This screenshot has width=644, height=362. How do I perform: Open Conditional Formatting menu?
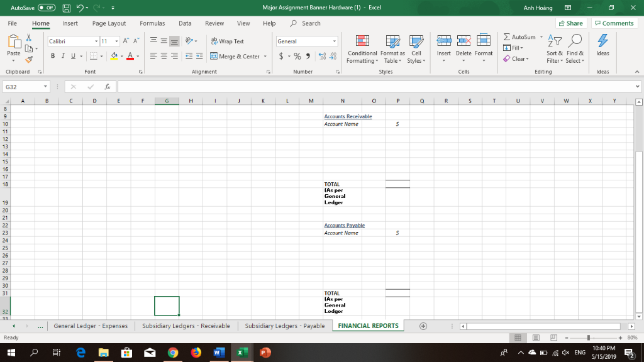[x=362, y=49]
